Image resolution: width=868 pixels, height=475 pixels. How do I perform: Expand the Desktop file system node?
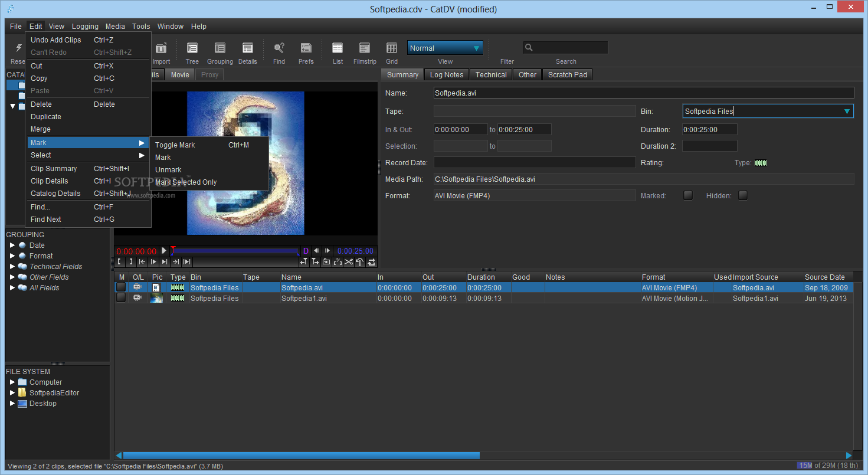(12, 403)
